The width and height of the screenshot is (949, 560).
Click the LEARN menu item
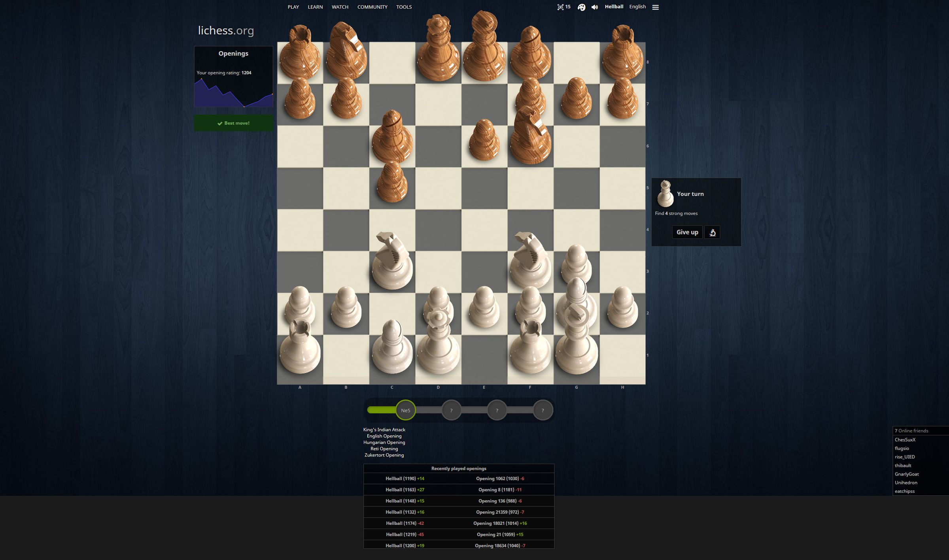point(315,7)
